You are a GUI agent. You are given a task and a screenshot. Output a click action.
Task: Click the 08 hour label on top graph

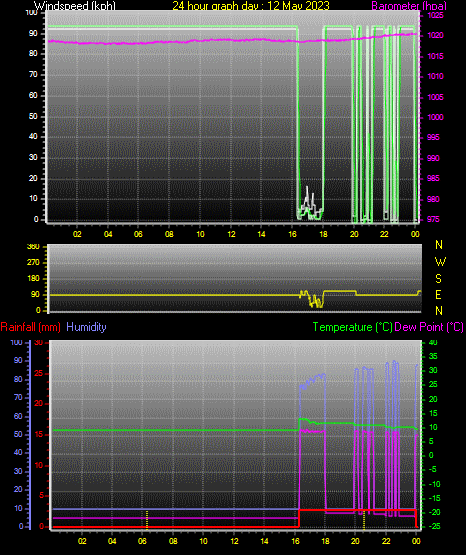coord(169,234)
